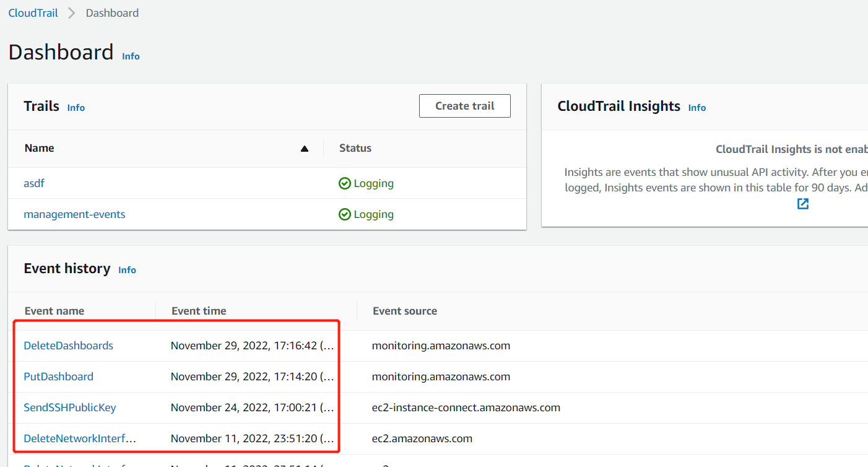The height and width of the screenshot is (467, 868).
Task: Open Info link beside Trails heading
Action: (x=76, y=108)
